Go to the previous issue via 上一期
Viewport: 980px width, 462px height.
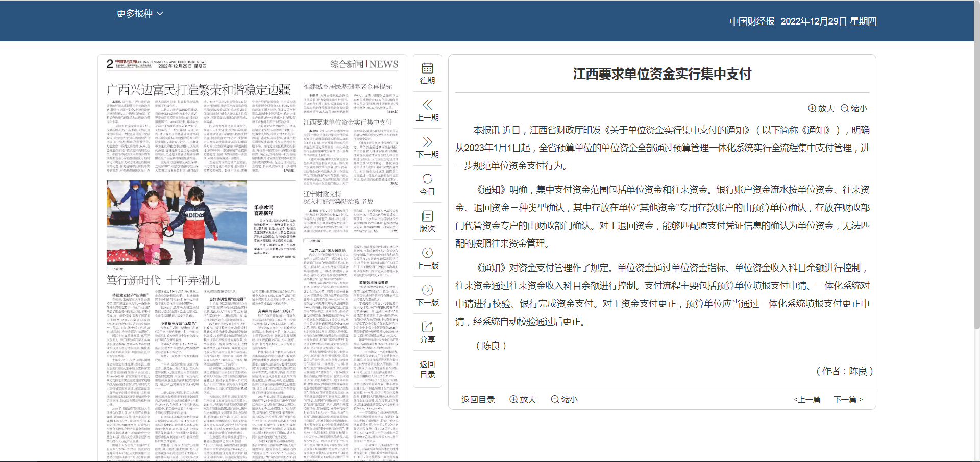(x=427, y=110)
